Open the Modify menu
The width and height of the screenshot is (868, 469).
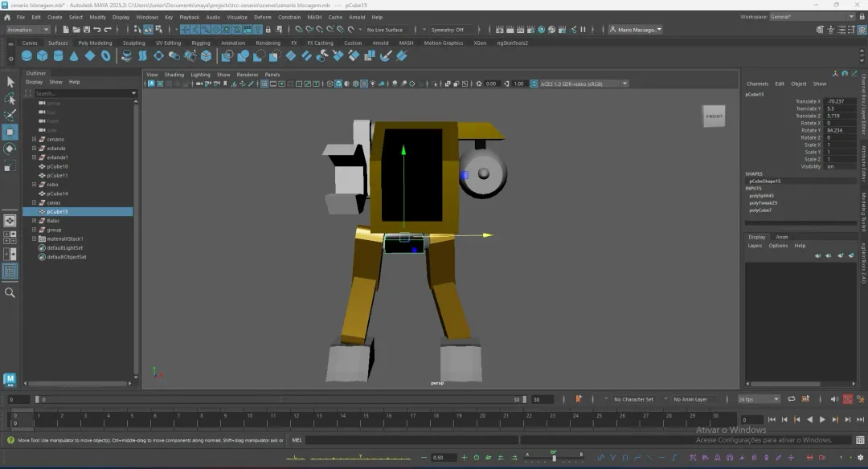[97, 17]
